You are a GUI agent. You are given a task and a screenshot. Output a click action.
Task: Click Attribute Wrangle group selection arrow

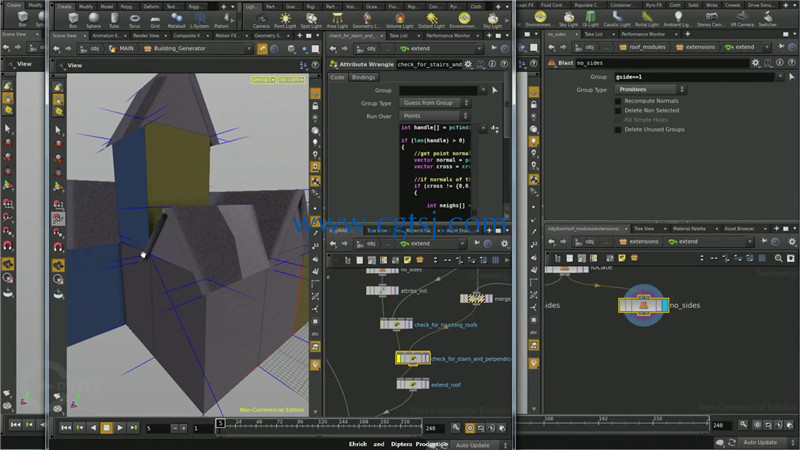pyautogui.click(x=494, y=90)
